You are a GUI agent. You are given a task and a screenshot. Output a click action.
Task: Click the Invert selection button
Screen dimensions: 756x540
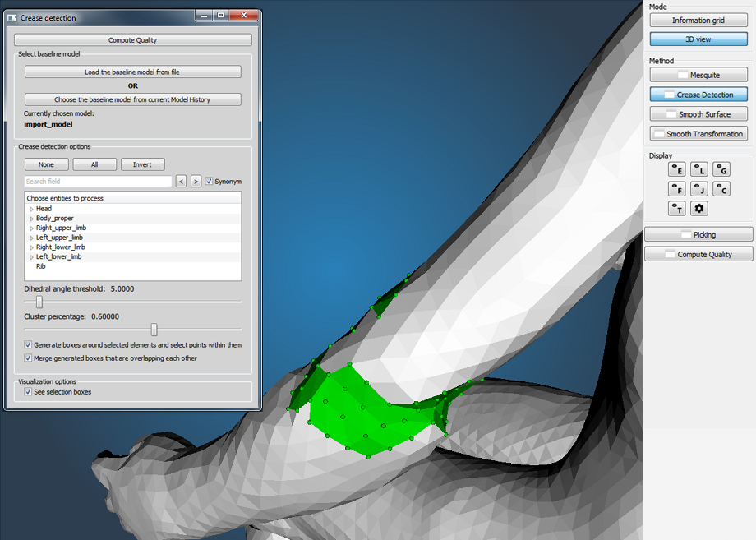click(x=142, y=164)
